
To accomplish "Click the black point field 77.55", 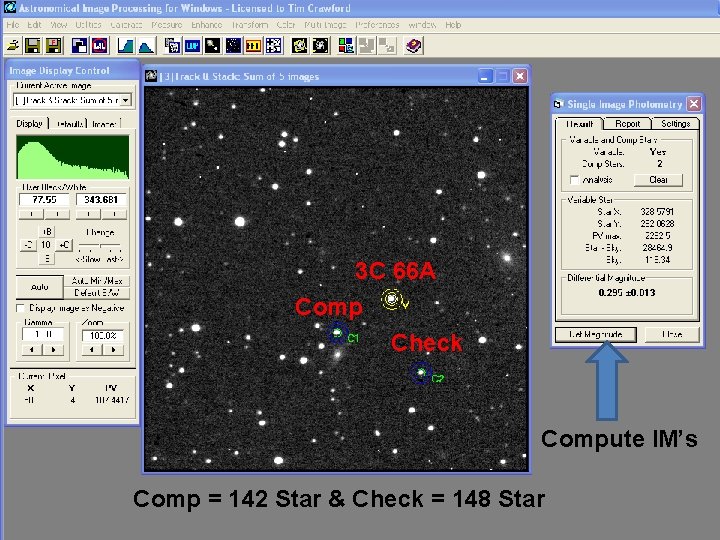I will tap(44, 200).
